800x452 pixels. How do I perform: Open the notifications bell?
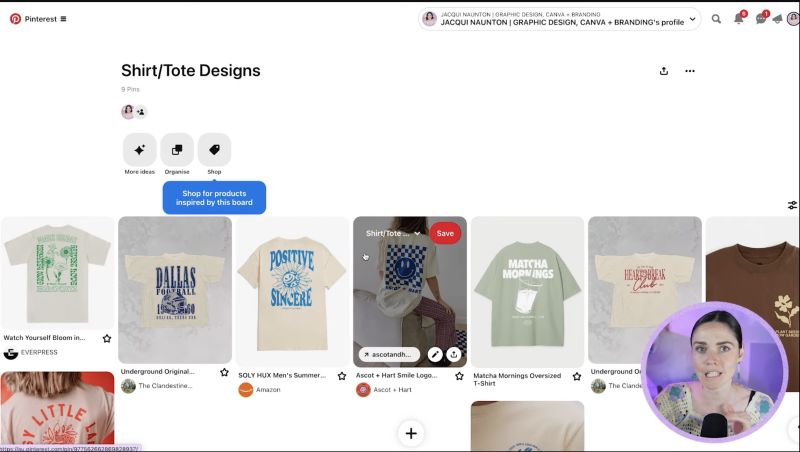tap(738, 19)
